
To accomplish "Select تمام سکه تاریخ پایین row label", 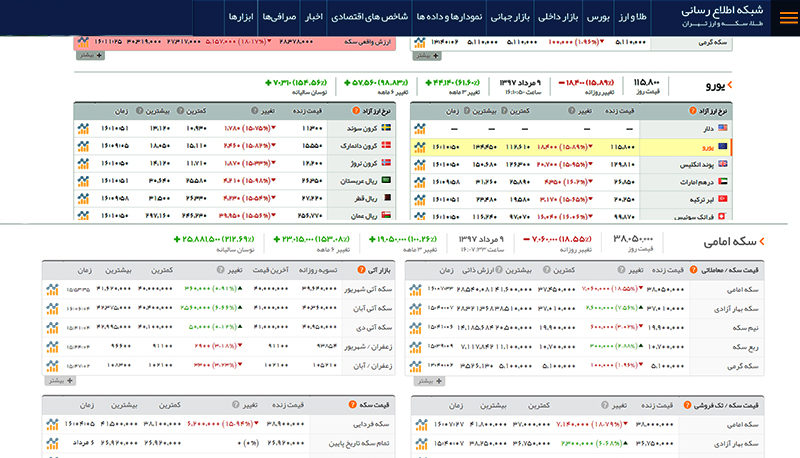I will click(x=359, y=444).
